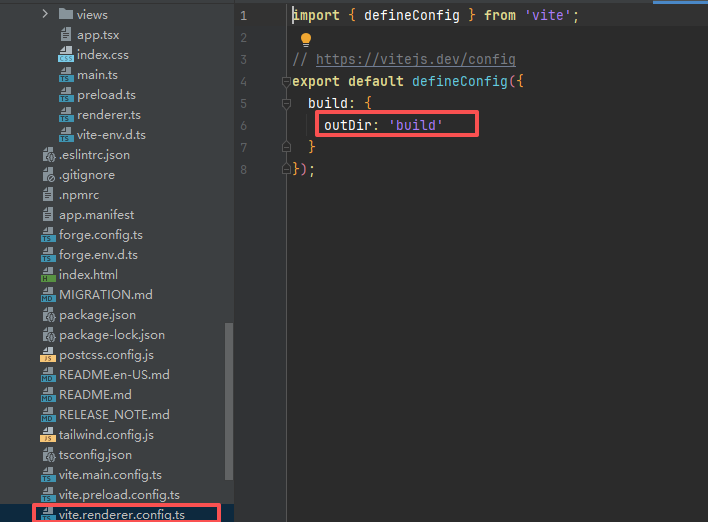Click the package.json file icon

point(48,315)
